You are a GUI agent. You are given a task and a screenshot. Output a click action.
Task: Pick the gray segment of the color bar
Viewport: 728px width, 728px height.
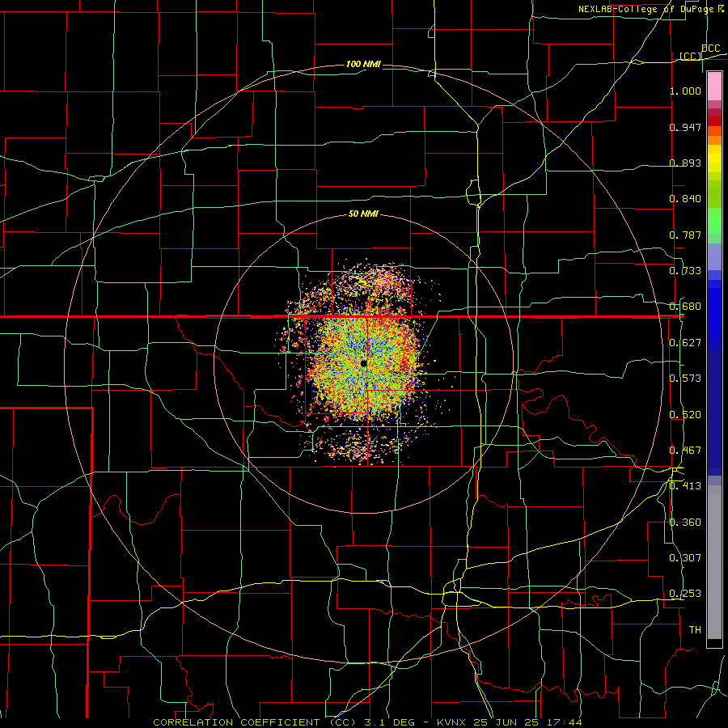tap(714, 562)
